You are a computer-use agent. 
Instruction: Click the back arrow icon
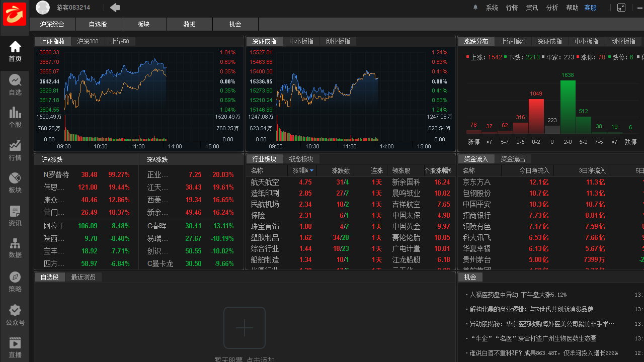[115, 8]
